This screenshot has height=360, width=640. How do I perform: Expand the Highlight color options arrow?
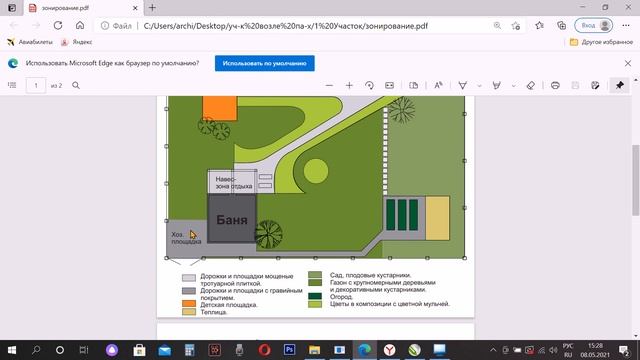pyautogui.click(x=513, y=86)
